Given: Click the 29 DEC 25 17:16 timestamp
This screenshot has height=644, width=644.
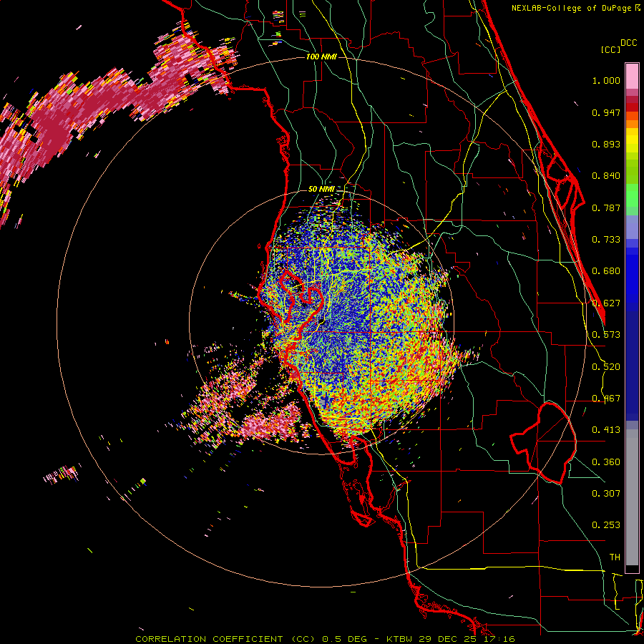Looking at the screenshot, I should point(467,639).
